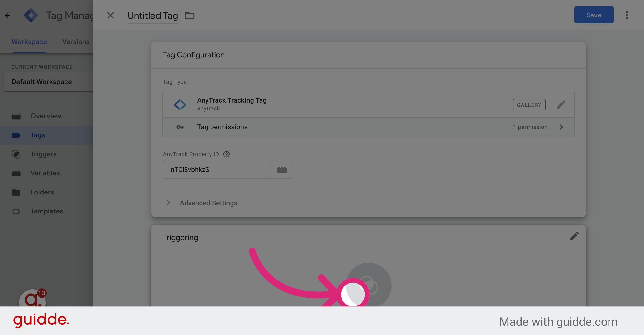This screenshot has height=335, width=644.
Task: Click the Triggers circle icon
Action: click(16, 154)
